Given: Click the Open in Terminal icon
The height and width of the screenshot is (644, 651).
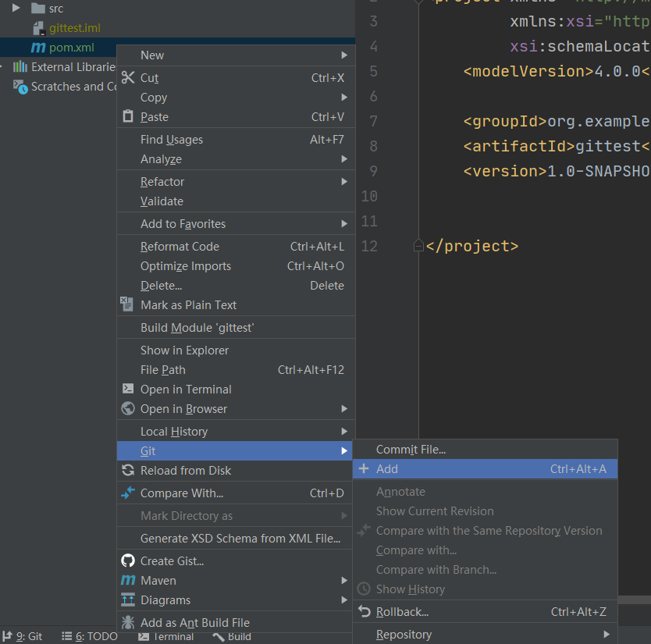Looking at the screenshot, I should pyautogui.click(x=127, y=389).
